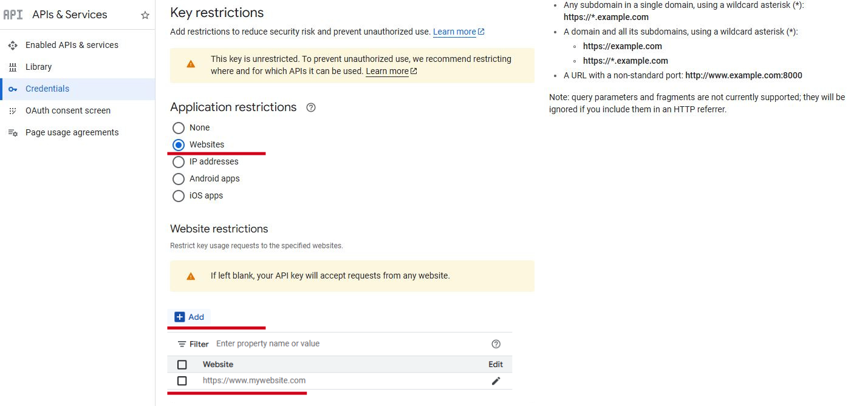Select the IP addresses radio option
Viewport: 868px width, 406px height.
click(179, 162)
